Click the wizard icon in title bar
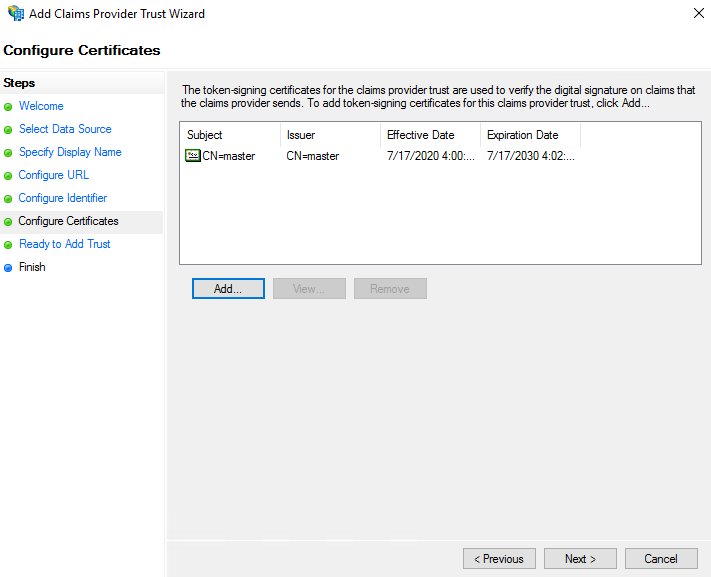 15,14
